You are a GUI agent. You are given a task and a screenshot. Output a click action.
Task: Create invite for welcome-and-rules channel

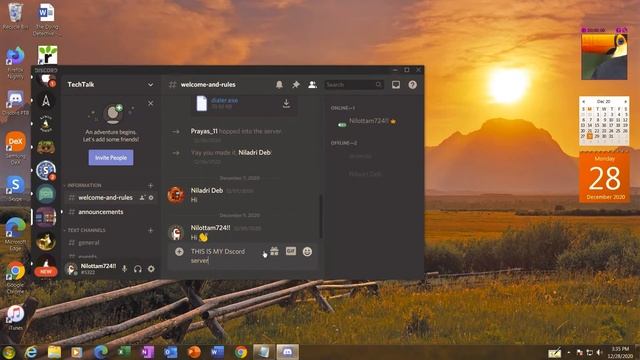pyautogui.click(x=142, y=198)
